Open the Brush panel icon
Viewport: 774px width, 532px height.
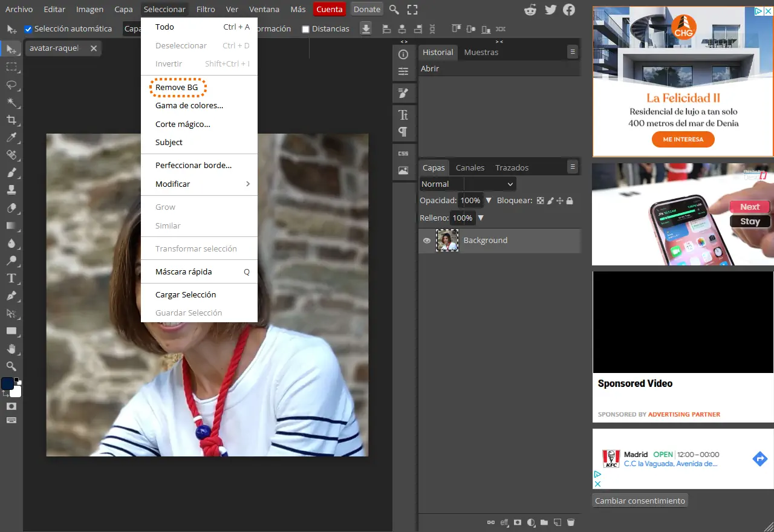(x=403, y=92)
